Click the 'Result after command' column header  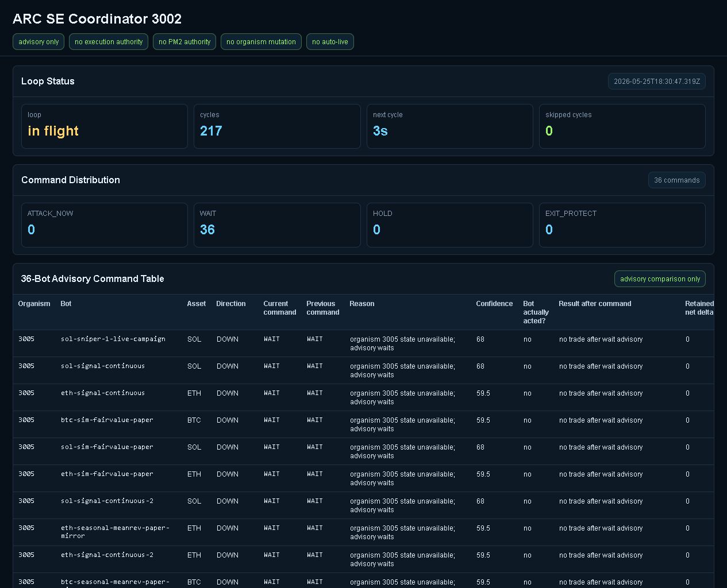(595, 304)
